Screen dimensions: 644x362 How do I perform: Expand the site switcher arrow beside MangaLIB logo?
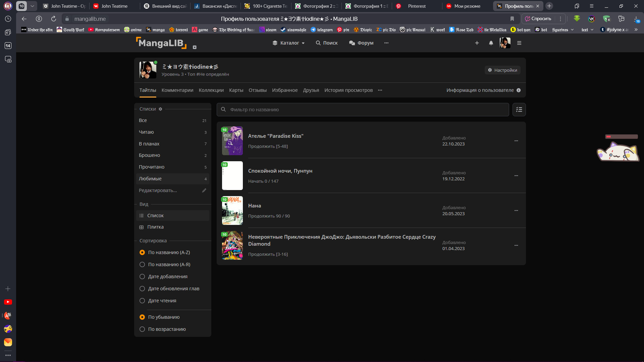tap(195, 47)
